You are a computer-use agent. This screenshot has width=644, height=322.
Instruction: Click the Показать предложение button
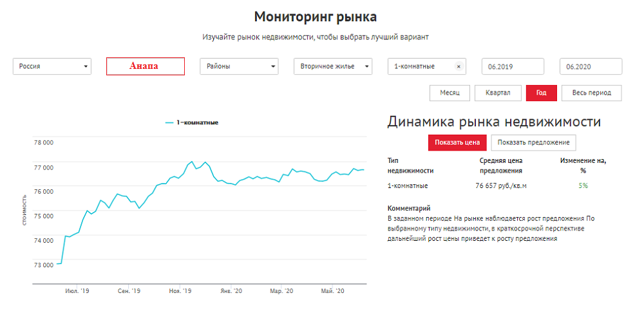pyautogui.click(x=533, y=142)
